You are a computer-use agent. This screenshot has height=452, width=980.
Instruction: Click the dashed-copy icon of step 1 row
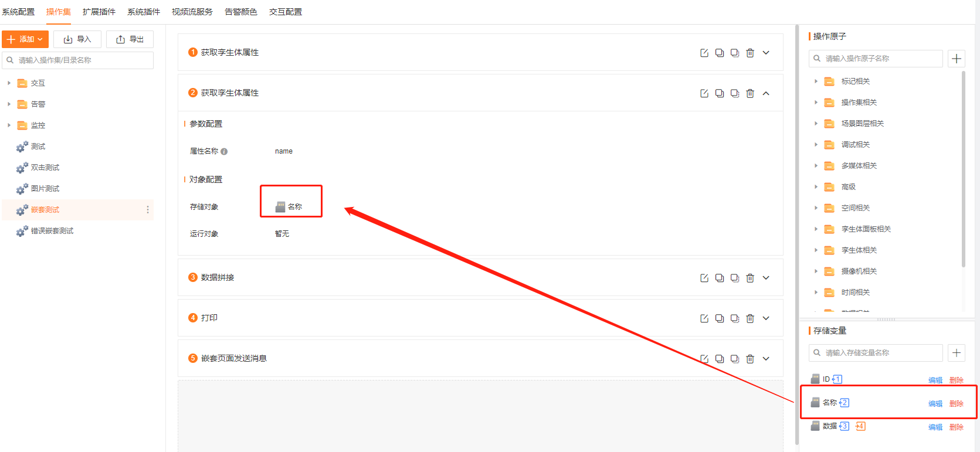(x=735, y=53)
